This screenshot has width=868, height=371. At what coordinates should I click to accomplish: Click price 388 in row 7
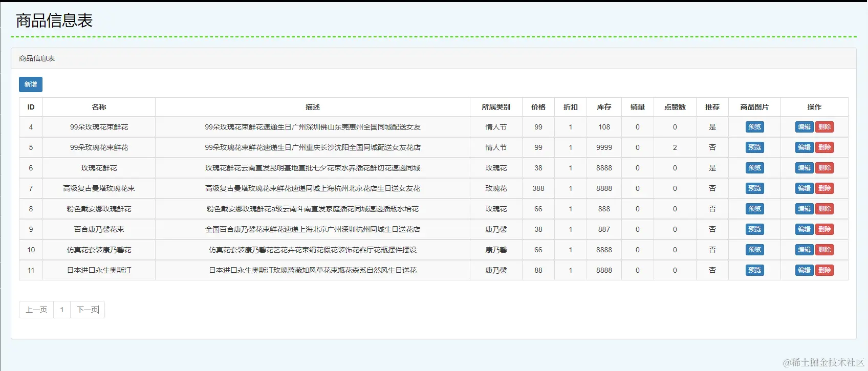[538, 188]
